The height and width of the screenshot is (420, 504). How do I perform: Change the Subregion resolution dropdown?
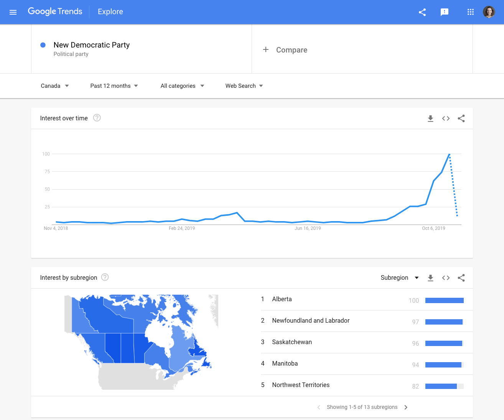[x=399, y=278]
